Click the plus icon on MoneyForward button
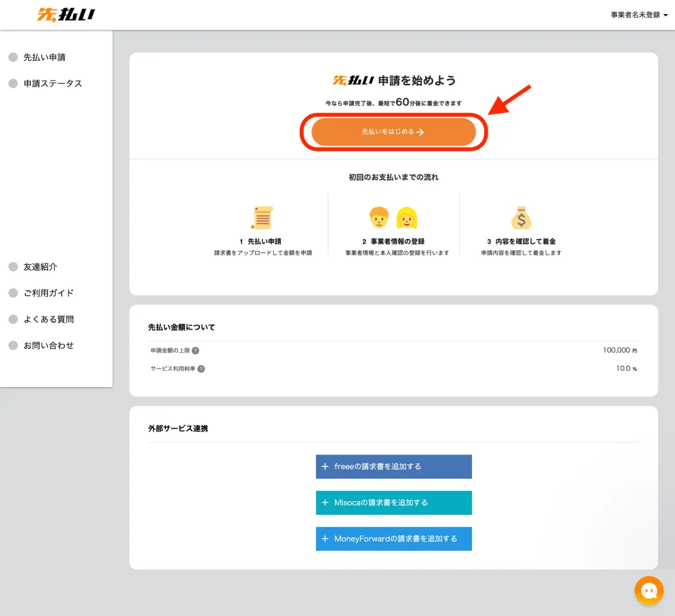 [325, 538]
